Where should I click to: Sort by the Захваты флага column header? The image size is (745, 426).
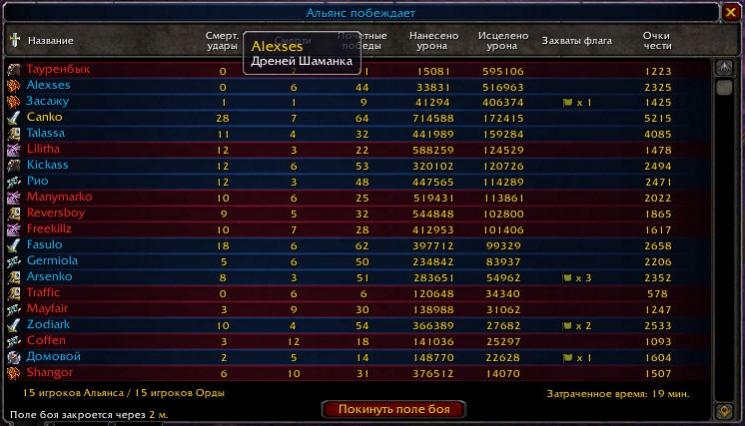tap(576, 41)
